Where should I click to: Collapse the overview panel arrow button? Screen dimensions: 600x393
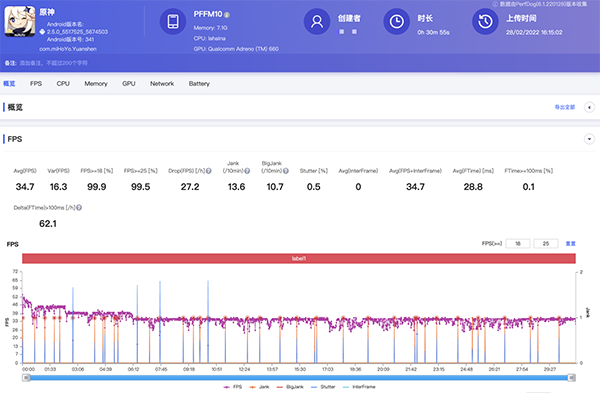pos(589,108)
